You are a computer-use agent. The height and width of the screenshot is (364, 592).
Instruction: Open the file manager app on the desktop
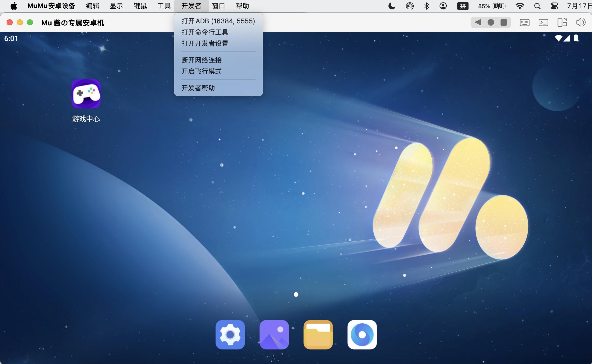point(318,335)
